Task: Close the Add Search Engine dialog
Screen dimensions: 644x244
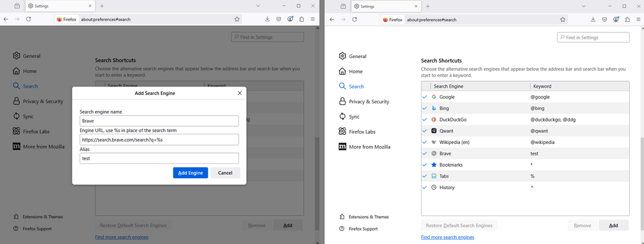Action: (x=240, y=94)
